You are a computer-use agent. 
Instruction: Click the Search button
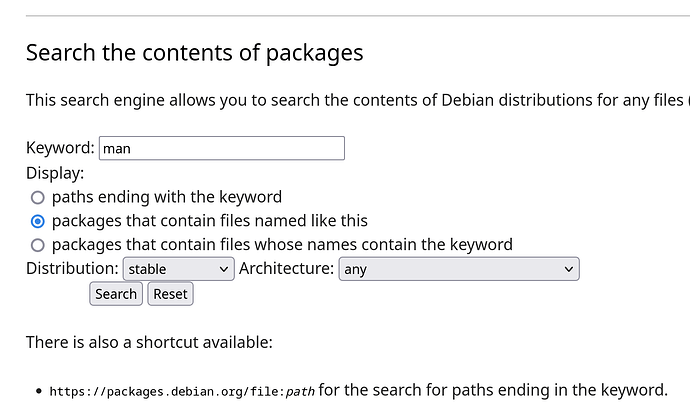[x=116, y=294]
